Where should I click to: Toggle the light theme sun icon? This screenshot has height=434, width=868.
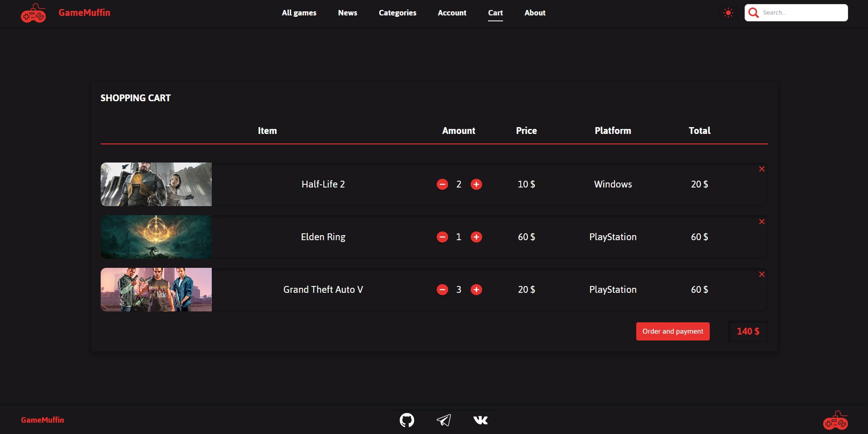[728, 13]
